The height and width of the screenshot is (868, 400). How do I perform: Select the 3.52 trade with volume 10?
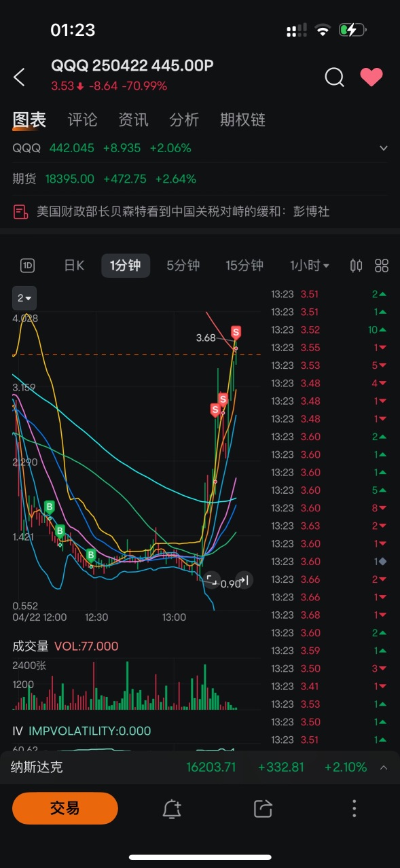coord(329,330)
